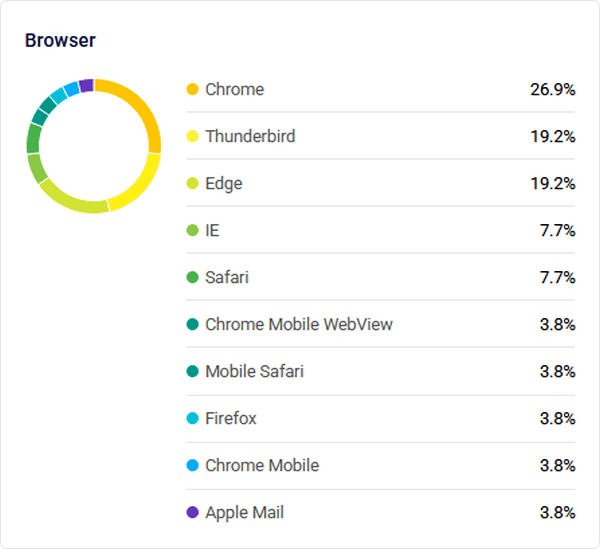This screenshot has height=549, width=600.
Task: Click the Browser panel heading
Action: coord(60,40)
